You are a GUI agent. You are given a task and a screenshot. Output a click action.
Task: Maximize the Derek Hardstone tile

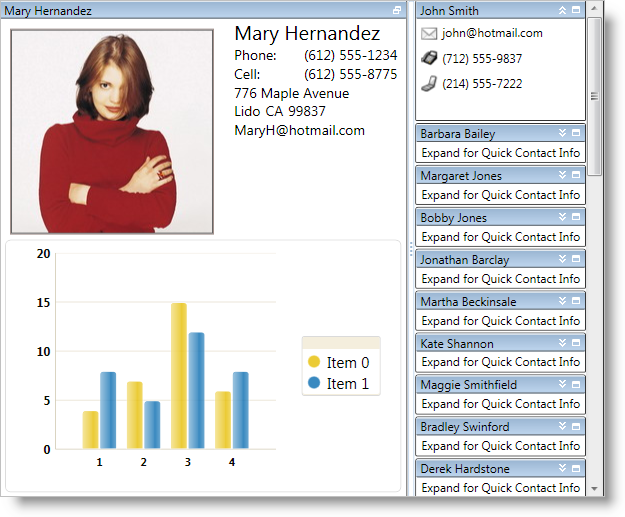coord(576,468)
